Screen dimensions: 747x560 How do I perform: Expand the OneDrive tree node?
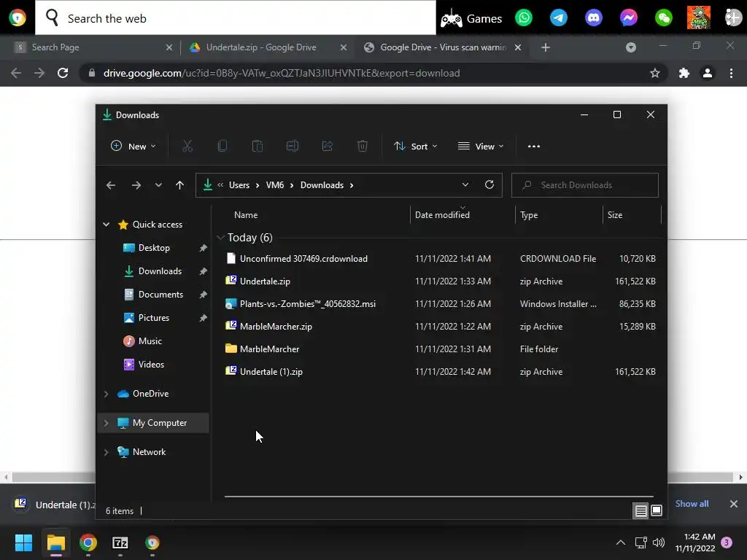pos(107,394)
